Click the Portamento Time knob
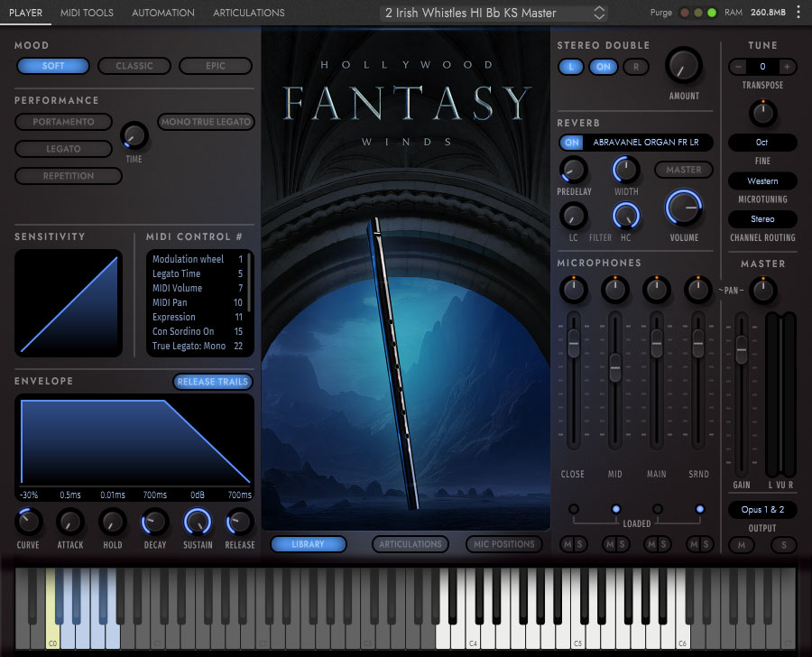This screenshot has height=657, width=812. pyautogui.click(x=134, y=135)
